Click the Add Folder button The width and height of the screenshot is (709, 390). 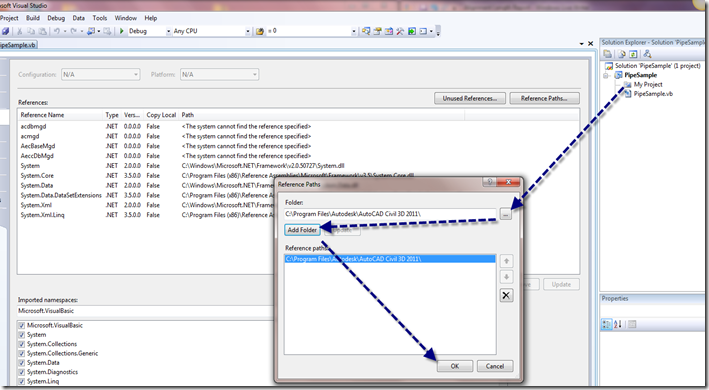tap(303, 230)
